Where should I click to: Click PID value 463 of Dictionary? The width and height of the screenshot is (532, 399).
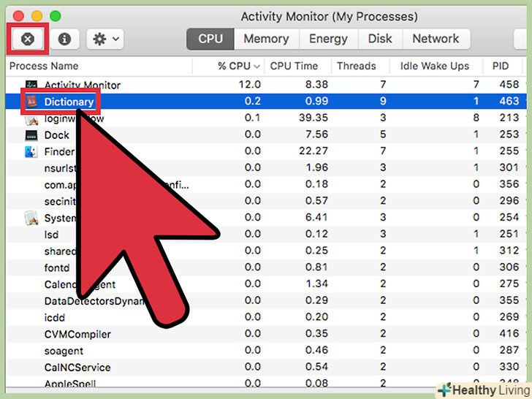509,101
